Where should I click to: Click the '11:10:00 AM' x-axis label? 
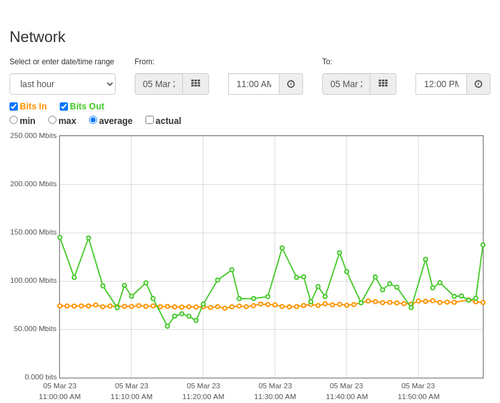(131, 397)
